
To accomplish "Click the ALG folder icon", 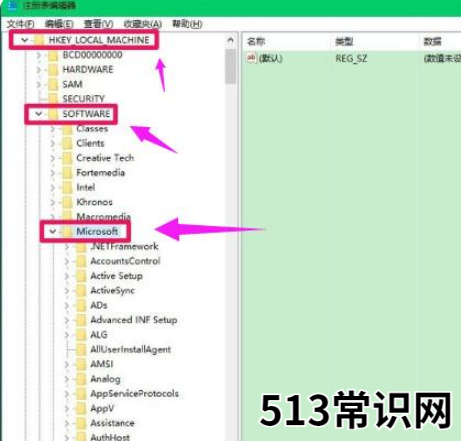I will (x=81, y=335).
